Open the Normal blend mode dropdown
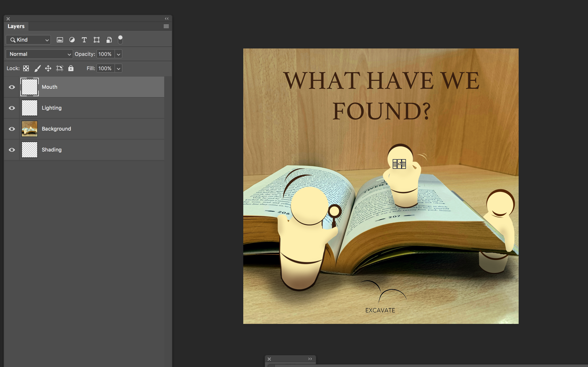This screenshot has height=367, width=588. (x=39, y=54)
